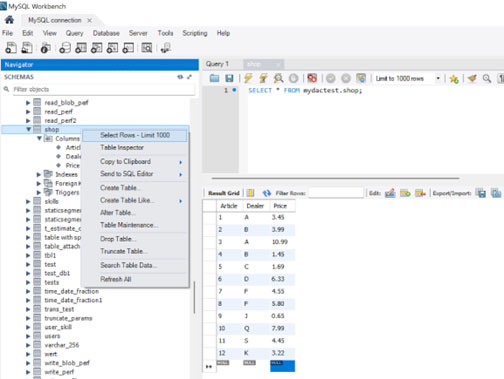Expand the skills table node

28,201
